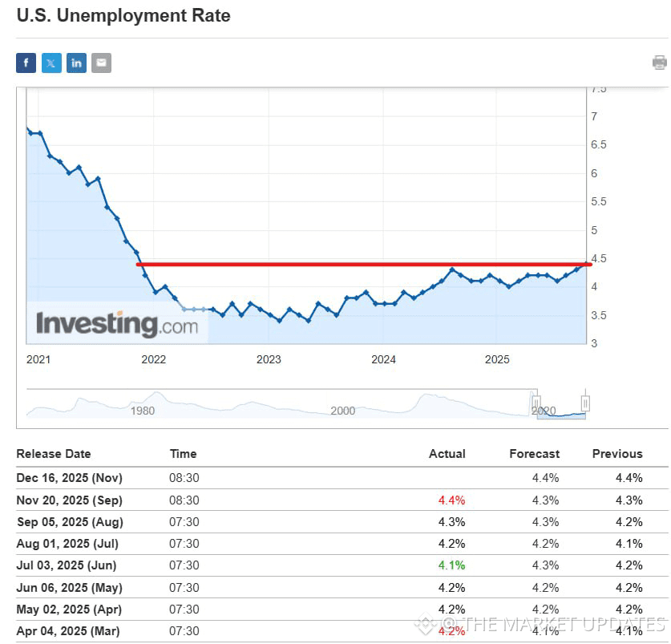Grab the left range handle of navigator
Image resolution: width=671 pixels, height=644 pixels.
[536, 403]
